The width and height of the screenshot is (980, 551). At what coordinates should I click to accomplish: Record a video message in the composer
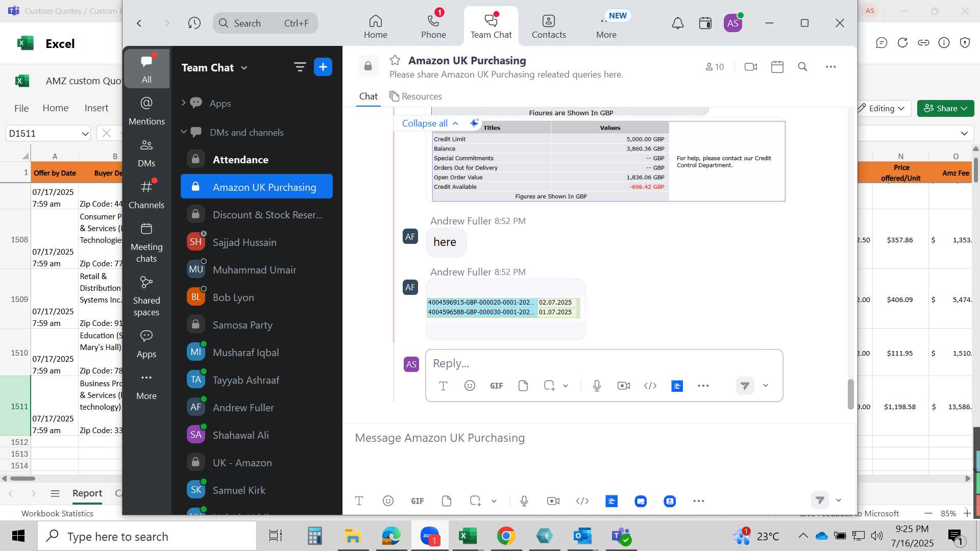coord(553,501)
